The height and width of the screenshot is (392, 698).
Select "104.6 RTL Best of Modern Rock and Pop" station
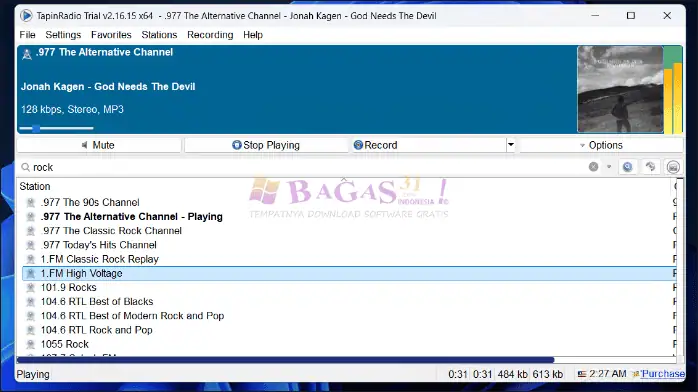tap(133, 316)
